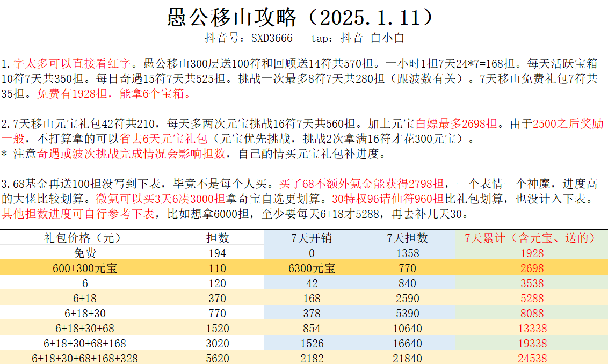Click the 2590 cell under 7天担数
The image size is (608, 364).
(407, 298)
